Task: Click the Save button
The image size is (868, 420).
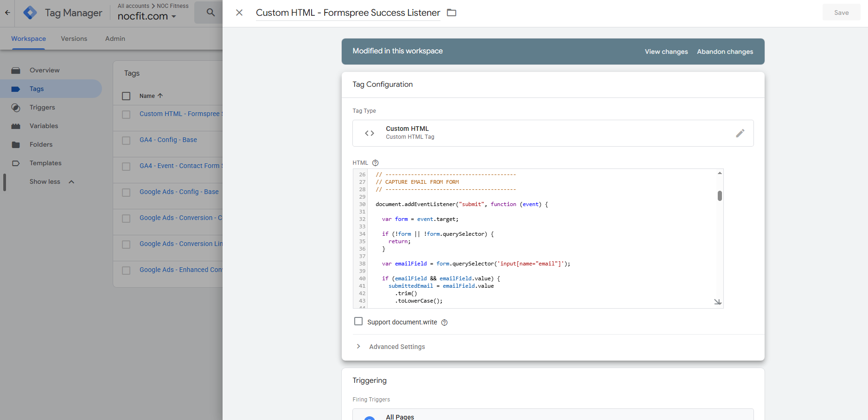Action: coord(841,13)
